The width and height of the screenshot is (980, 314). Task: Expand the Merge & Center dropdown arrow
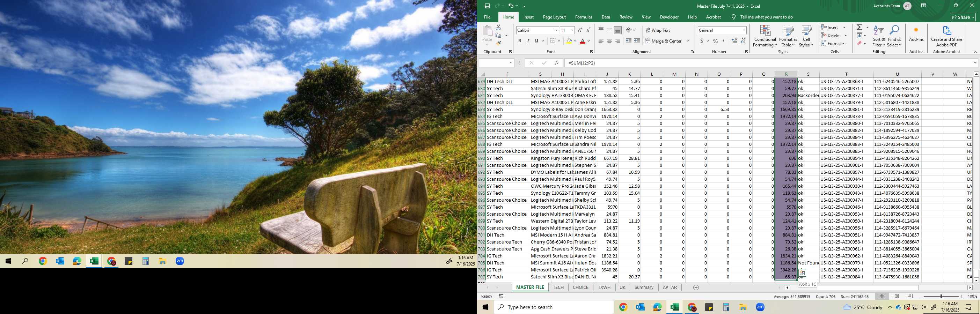tap(688, 41)
